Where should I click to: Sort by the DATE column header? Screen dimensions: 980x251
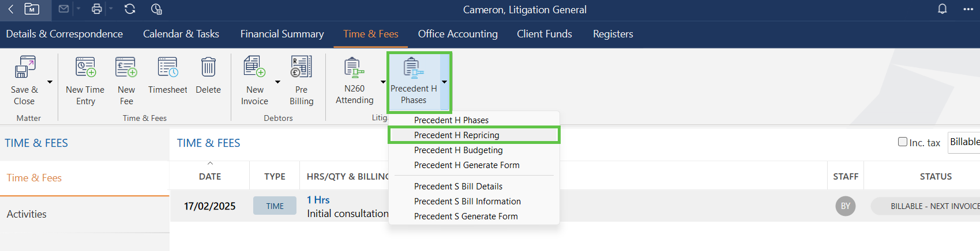(x=210, y=177)
